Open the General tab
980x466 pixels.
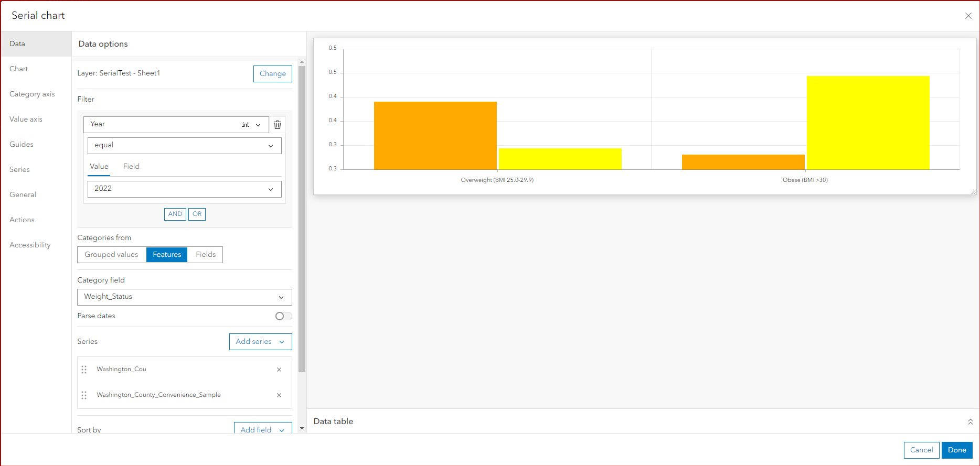coord(36,195)
